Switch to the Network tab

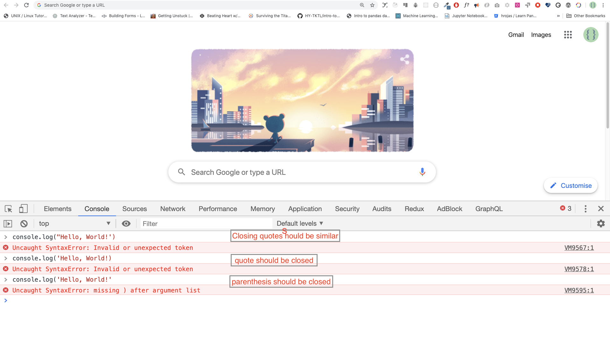pos(172,209)
